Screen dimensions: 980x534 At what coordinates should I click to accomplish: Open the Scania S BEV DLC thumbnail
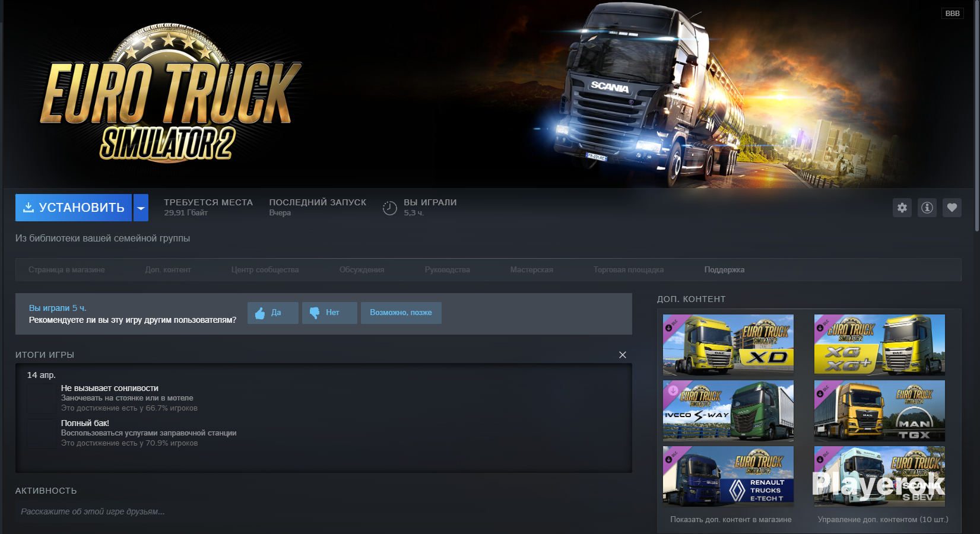coord(880,476)
